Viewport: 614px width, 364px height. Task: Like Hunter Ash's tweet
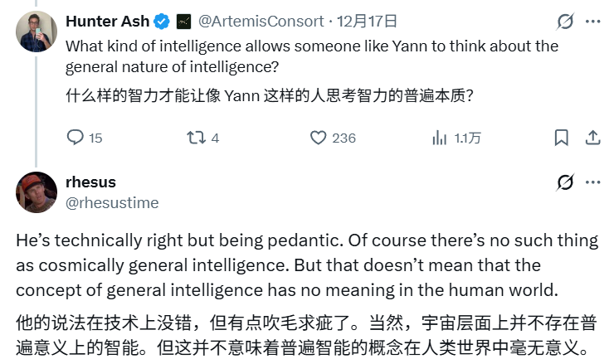[x=318, y=138]
